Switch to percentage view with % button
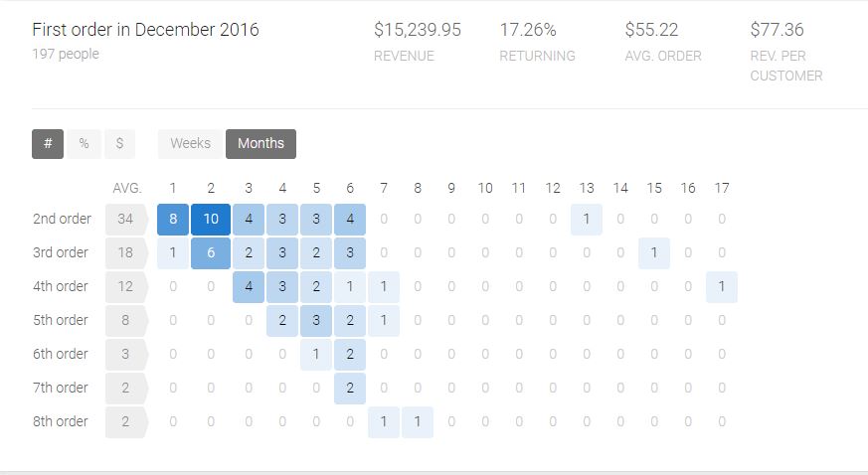868x475 pixels. (x=85, y=144)
